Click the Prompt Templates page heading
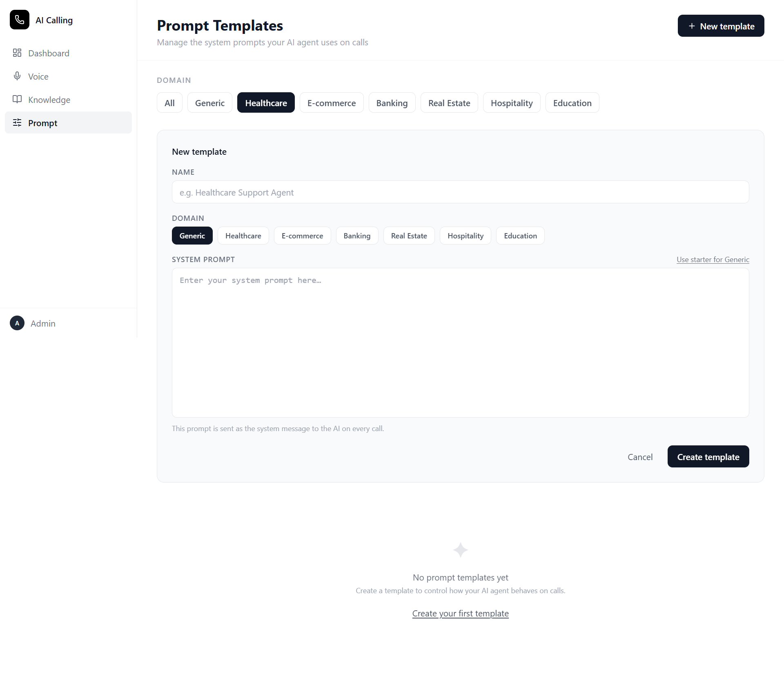This screenshot has height=674, width=784. pyautogui.click(x=220, y=25)
